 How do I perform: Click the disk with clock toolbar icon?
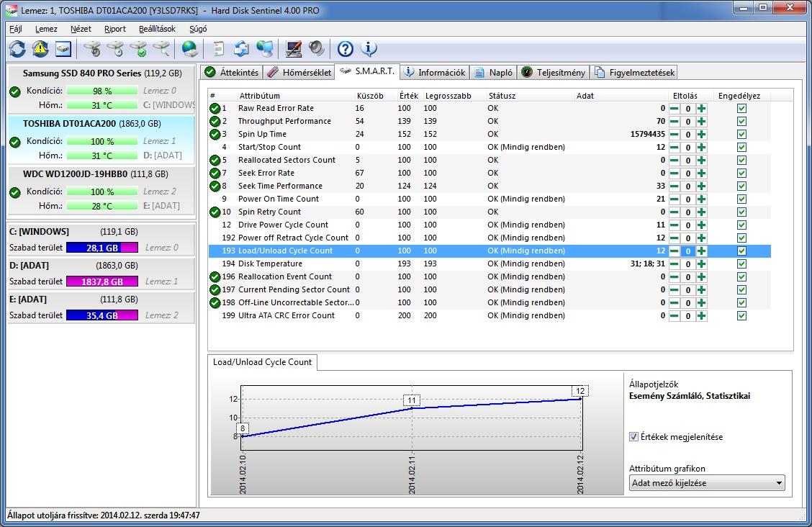pos(115,49)
